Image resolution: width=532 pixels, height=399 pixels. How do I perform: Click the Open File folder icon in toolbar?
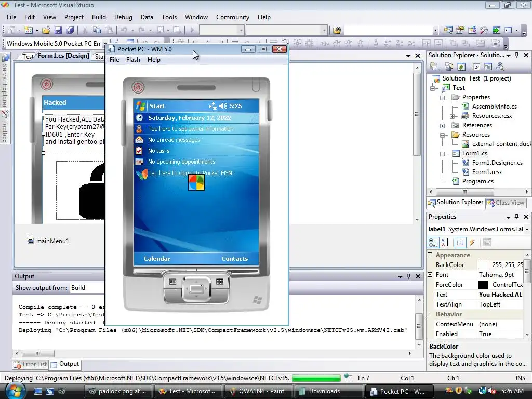[46, 31]
